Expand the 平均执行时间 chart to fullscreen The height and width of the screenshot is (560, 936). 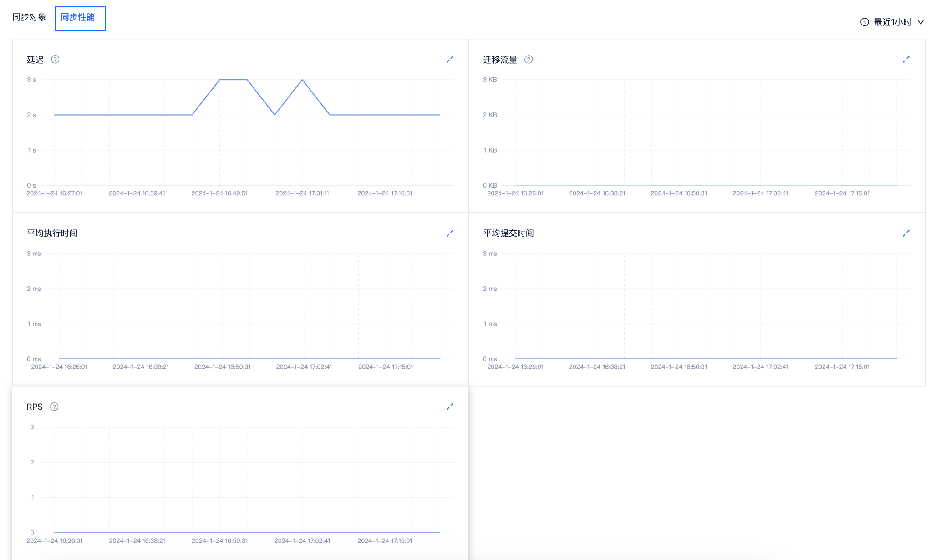pos(450,233)
